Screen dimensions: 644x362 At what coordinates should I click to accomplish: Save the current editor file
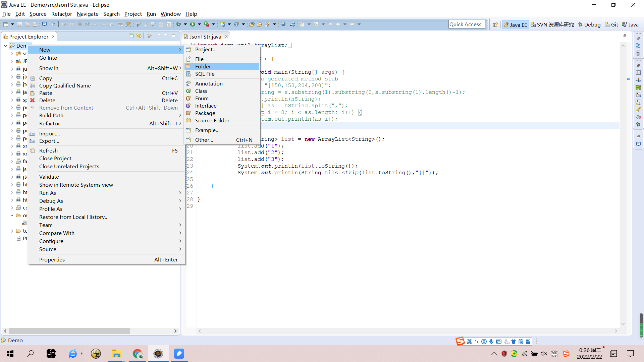(19, 24)
